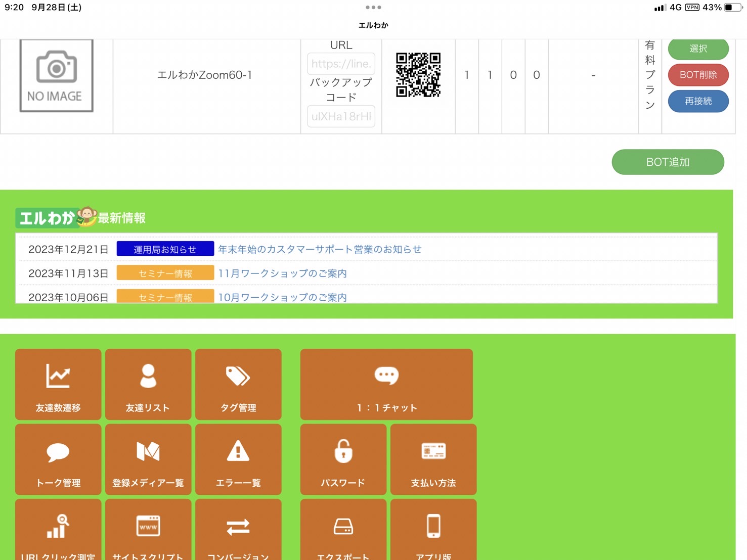Click the date 2023年12月21日
The height and width of the screenshot is (560, 747).
coord(68,249)
